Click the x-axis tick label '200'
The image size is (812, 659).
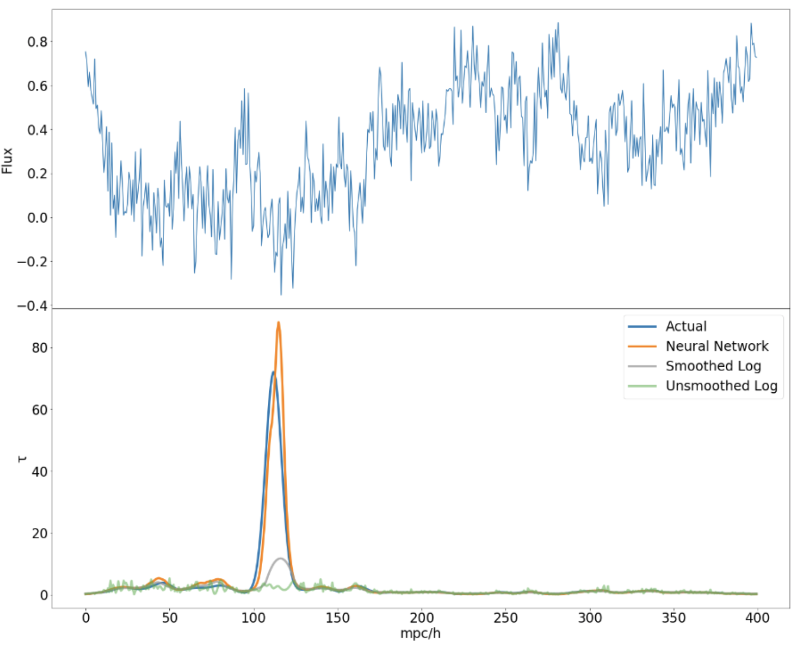tap(422, 618)
